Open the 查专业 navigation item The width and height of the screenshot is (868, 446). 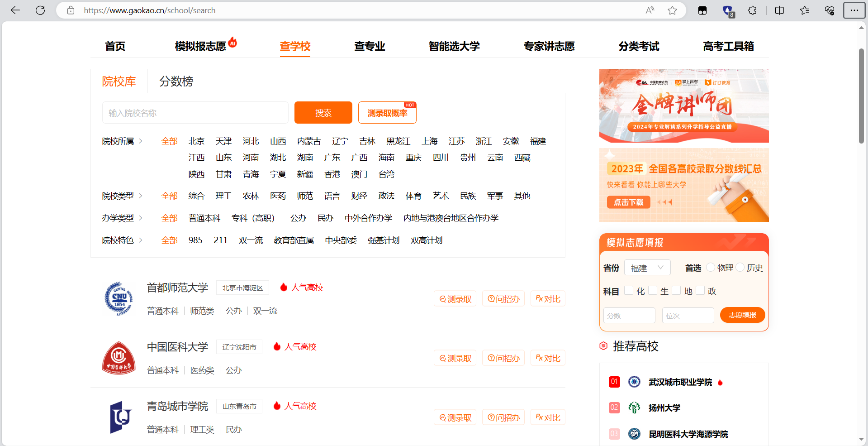point(370,46)
